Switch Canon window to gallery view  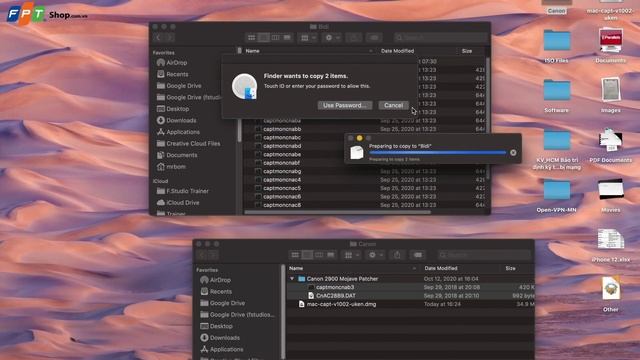(x=331, y=255)
